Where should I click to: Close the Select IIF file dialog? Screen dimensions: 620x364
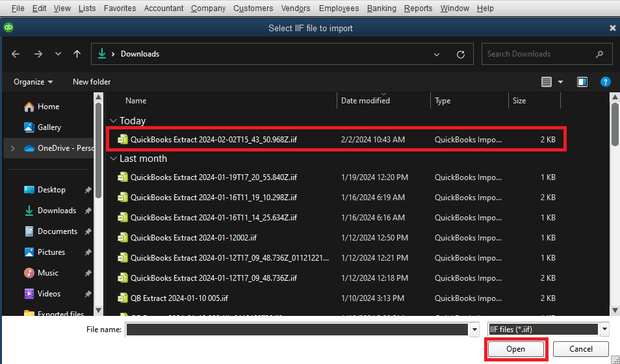point(612,28)
